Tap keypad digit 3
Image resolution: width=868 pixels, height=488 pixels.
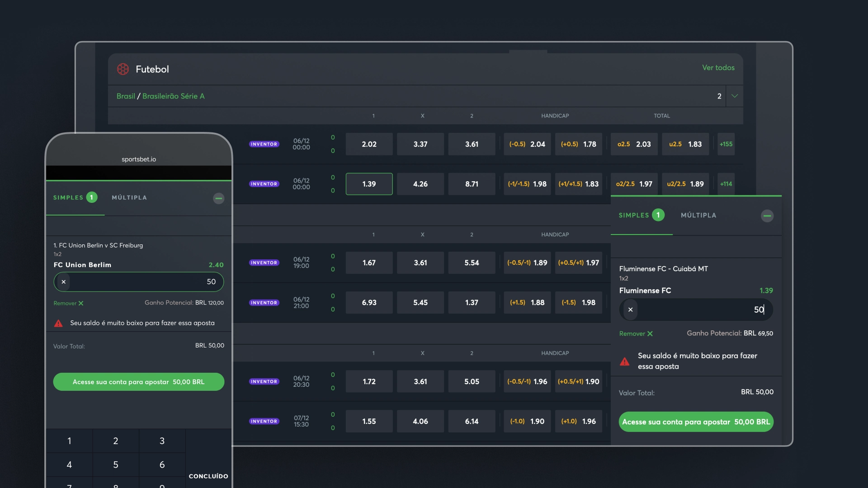(162, 441)
